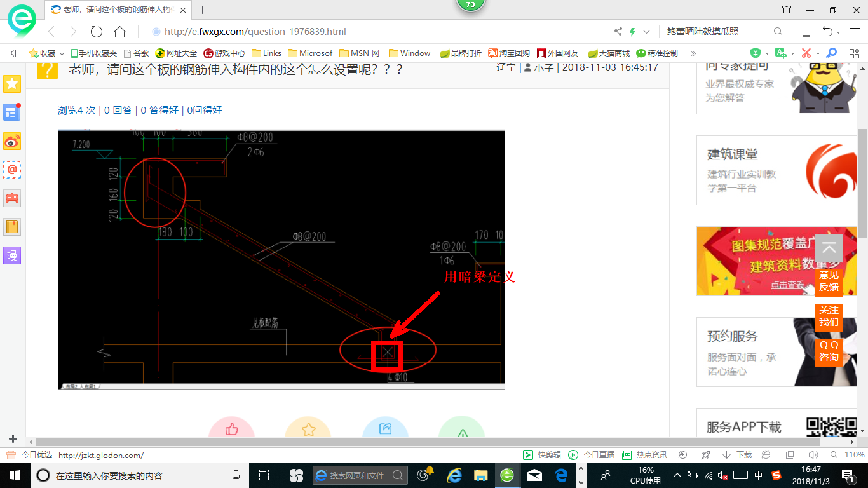Open dropdown next to undo icon
This screenshot has height=488, width=868.
(x=838, y=32)
